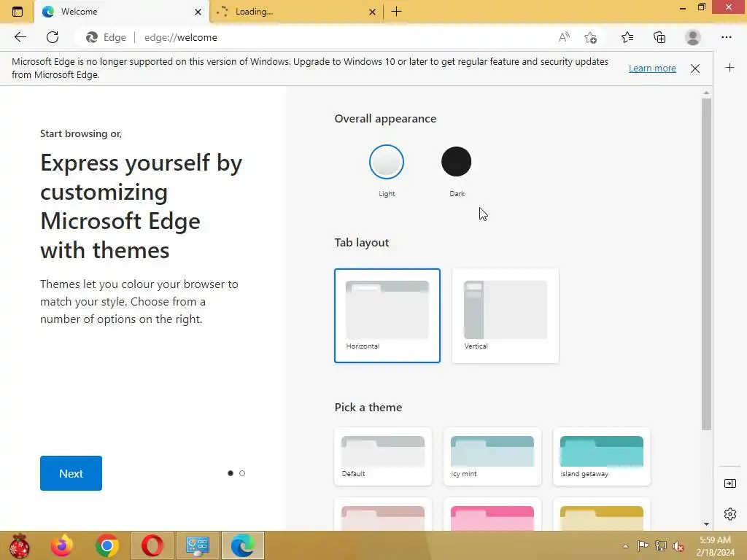This screenshot has width=747, height=560.
Task: Launch Chrome from the taskbar
Action: (x=107, y=545)
